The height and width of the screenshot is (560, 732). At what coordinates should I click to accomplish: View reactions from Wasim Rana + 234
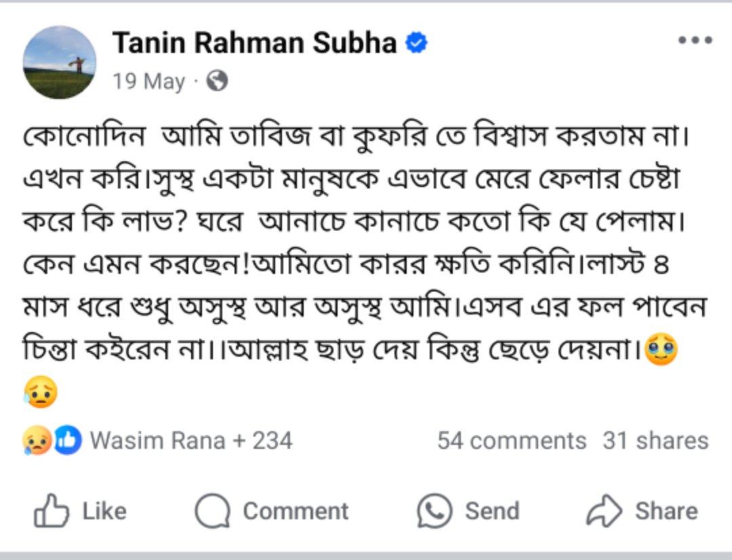click(x=191, y=441)
